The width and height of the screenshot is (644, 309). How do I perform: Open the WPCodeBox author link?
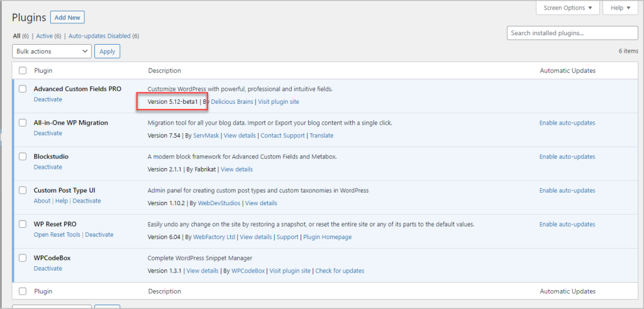coord(248,271)
